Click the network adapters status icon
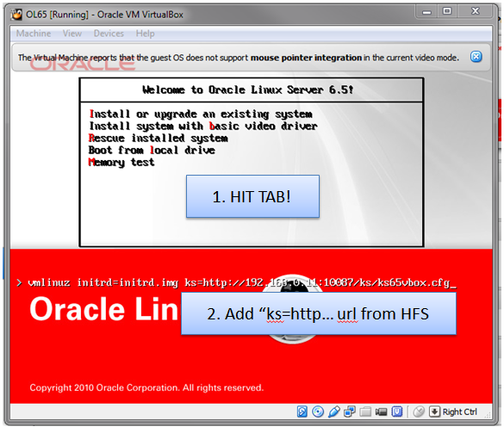Image resolution: width=504 pixels, height=427 pixels. point(350,412)
